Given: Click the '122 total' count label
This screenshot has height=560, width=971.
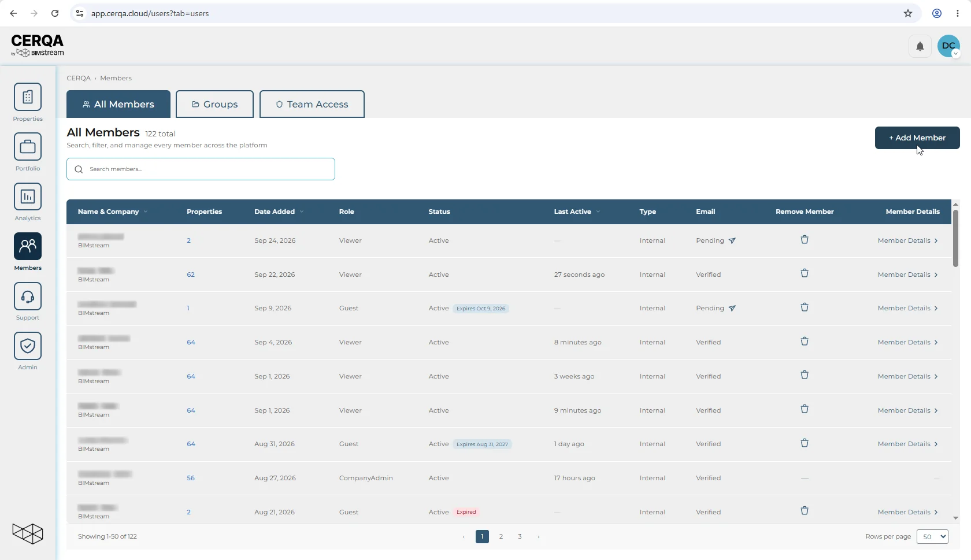Looking at the screenshot, I should coord(160,133).
